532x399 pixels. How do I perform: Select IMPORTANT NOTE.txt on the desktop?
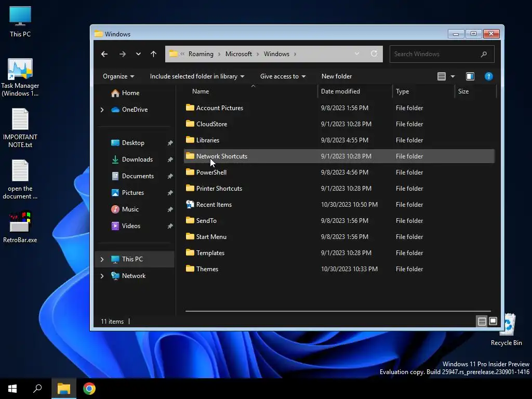pos(20,128)
